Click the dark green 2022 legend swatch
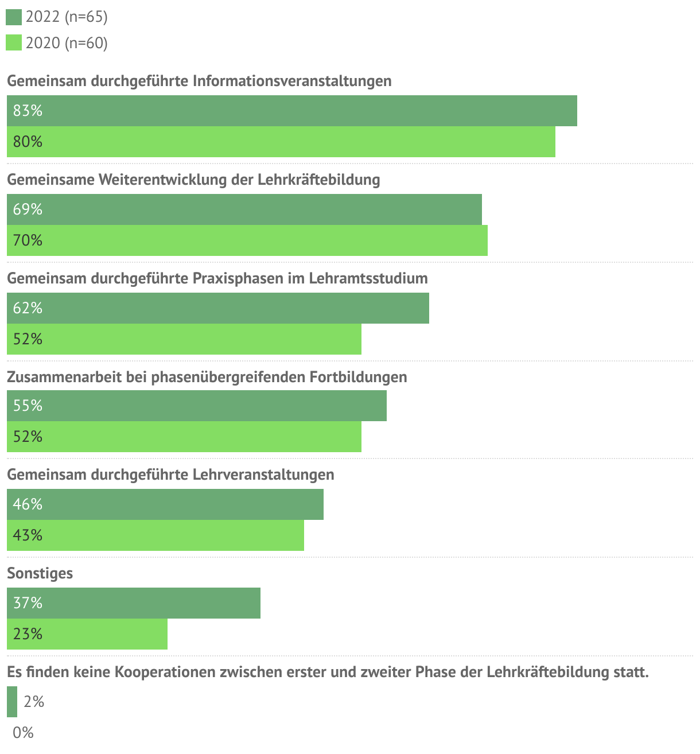 click(14, 17)
